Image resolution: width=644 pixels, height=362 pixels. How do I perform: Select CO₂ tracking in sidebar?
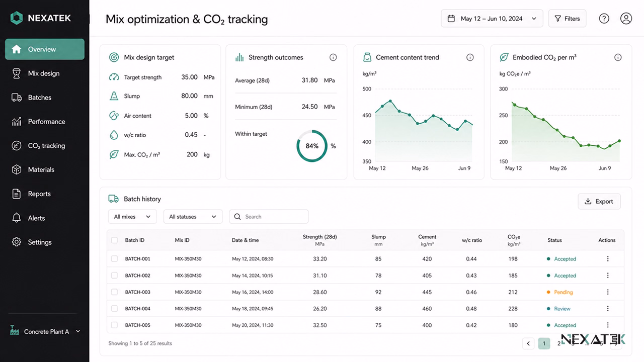click(45, 146)
